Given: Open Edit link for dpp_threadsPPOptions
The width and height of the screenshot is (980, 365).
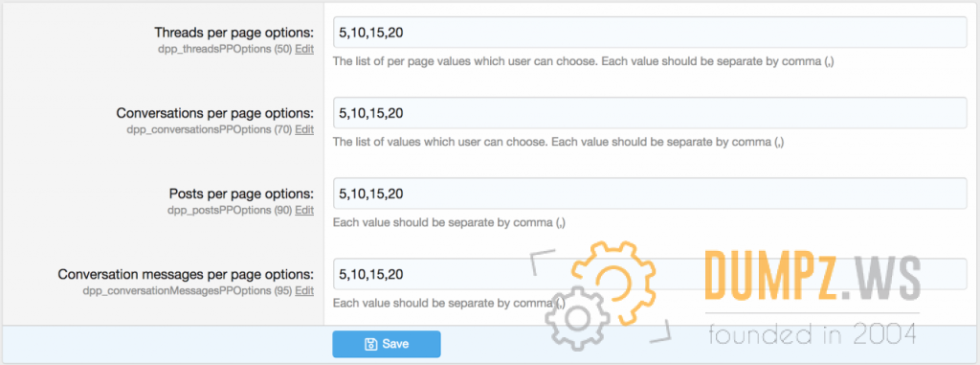Looking at the screenshot, I should 304,50.
